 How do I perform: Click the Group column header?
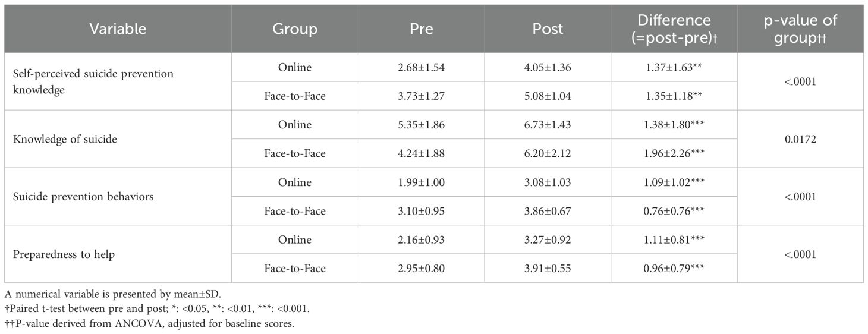(x=295, y=29)
